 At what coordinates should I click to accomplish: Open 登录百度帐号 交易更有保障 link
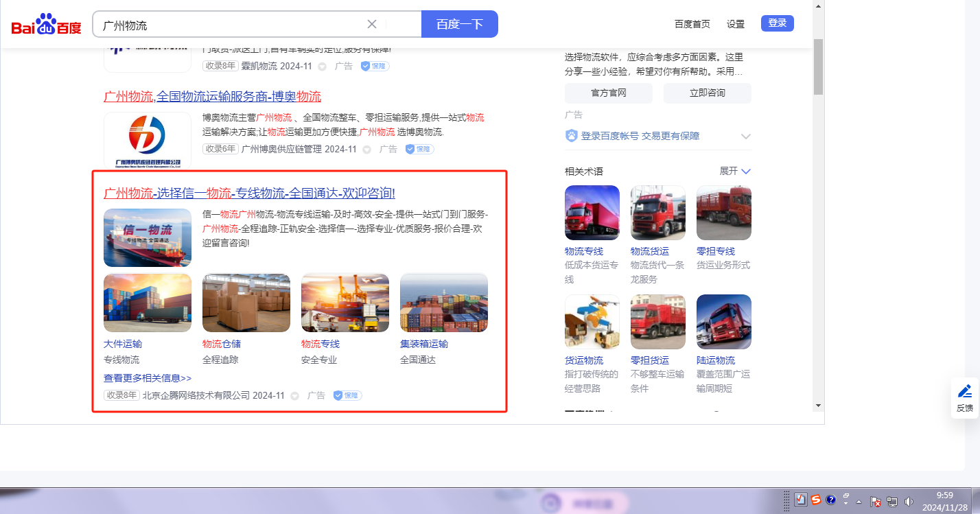coord(640,136)
